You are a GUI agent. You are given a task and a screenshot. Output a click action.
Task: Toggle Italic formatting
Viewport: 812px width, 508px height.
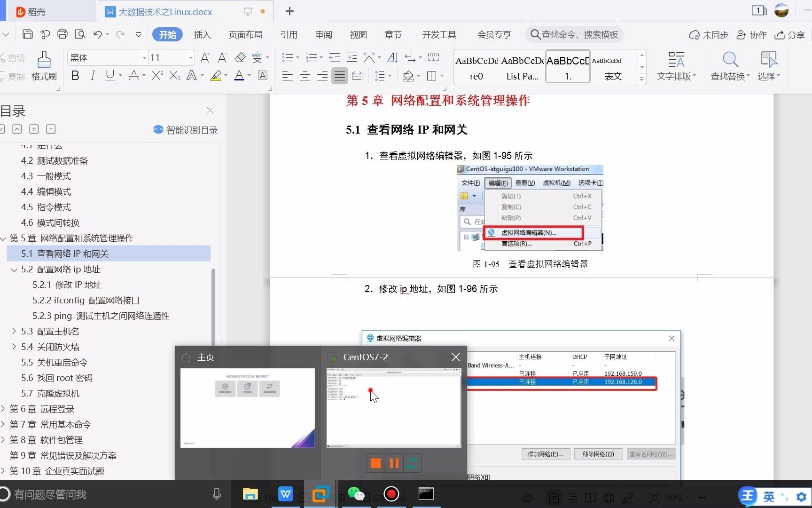[93, 75]
